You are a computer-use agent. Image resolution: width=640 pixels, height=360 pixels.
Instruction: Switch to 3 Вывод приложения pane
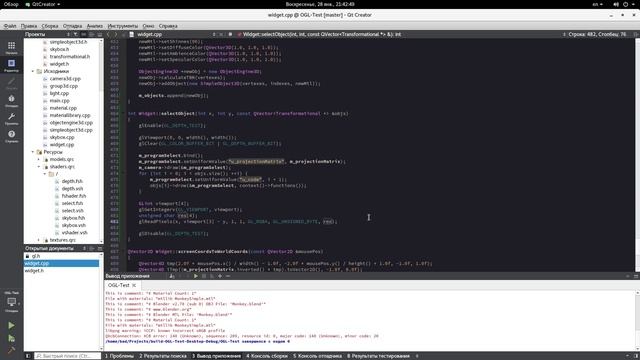217,356
